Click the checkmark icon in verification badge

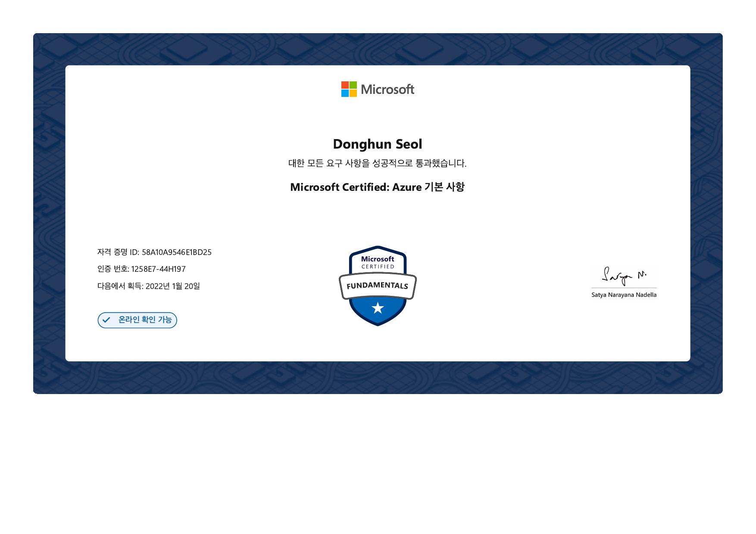pos(106,320)
